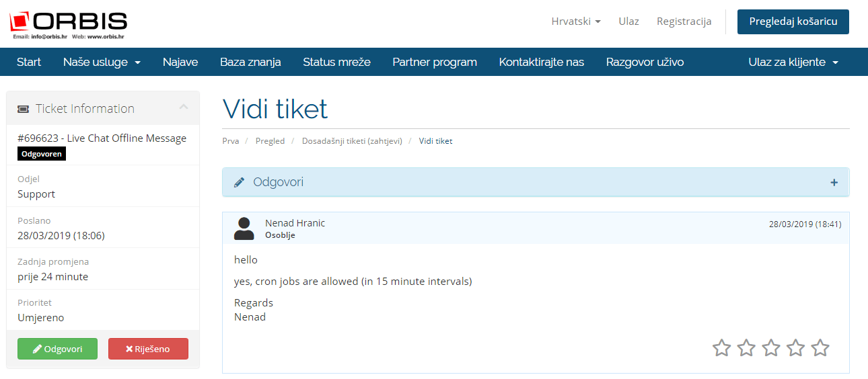The image size is (868, 379).
Task: Click the Odgovoren status badge
Action: 42,154
